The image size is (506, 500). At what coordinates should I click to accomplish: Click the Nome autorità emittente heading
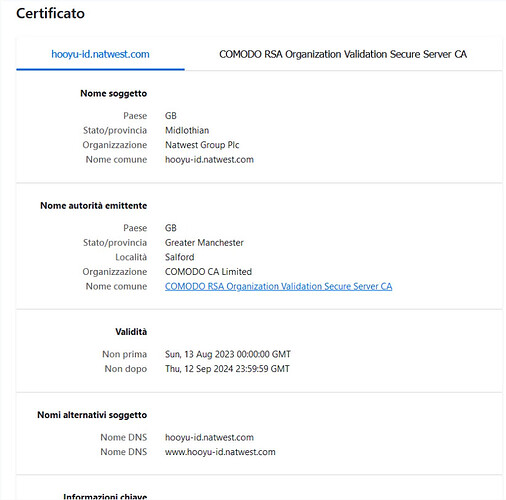click(x=93, y=206)
